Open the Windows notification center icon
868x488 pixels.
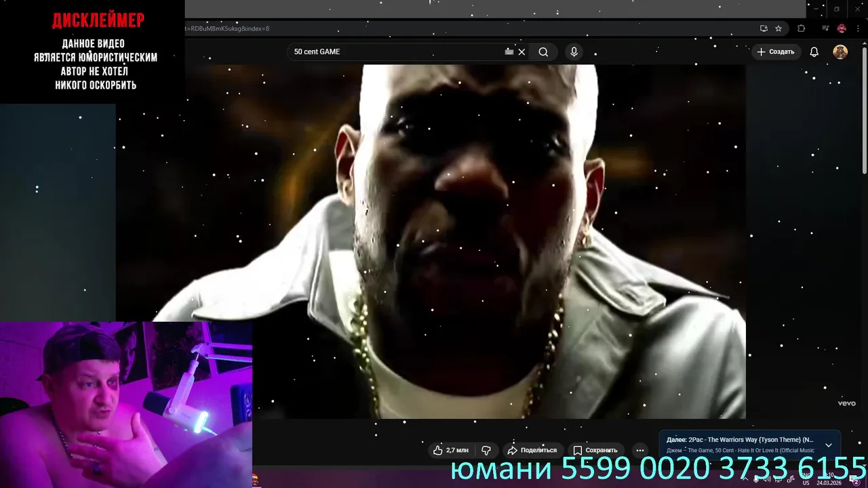point(855,479)
